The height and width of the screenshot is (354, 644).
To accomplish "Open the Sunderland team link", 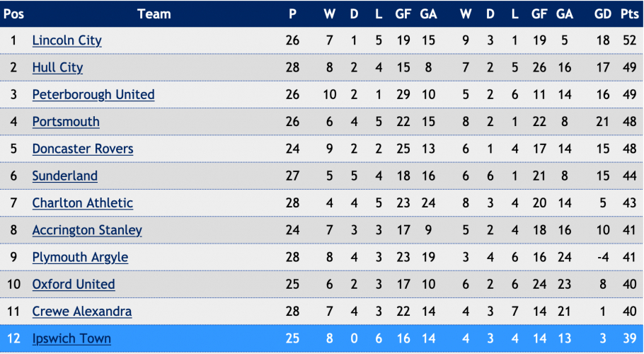I will pos(65,176).
